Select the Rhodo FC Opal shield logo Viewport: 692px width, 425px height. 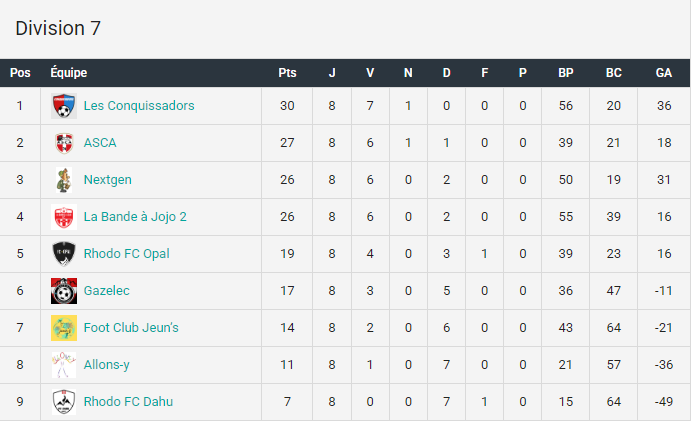pyautogui.click(x=64, y=254)
